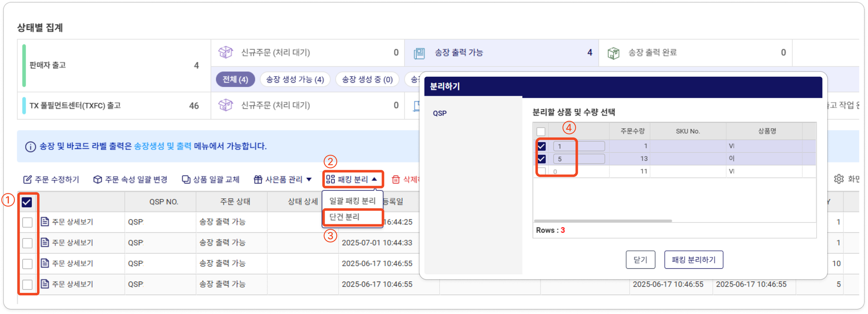868x314 pixels.
Task: Select 일괄 패킹 분리 menu option
Action: tap(353, 201)
